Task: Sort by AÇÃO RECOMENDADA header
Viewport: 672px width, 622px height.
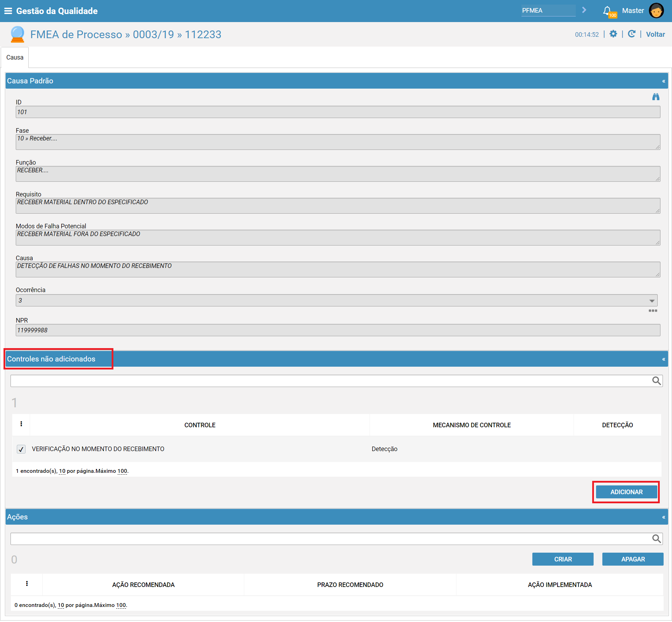Action: [x=143, y=585]
